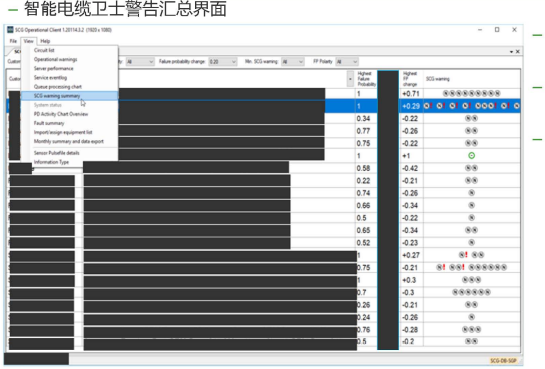The width and height of the screenshot is (545, 369).
Task: Click the warning icons in the +0.71 row
Action: tap(472, 93)
